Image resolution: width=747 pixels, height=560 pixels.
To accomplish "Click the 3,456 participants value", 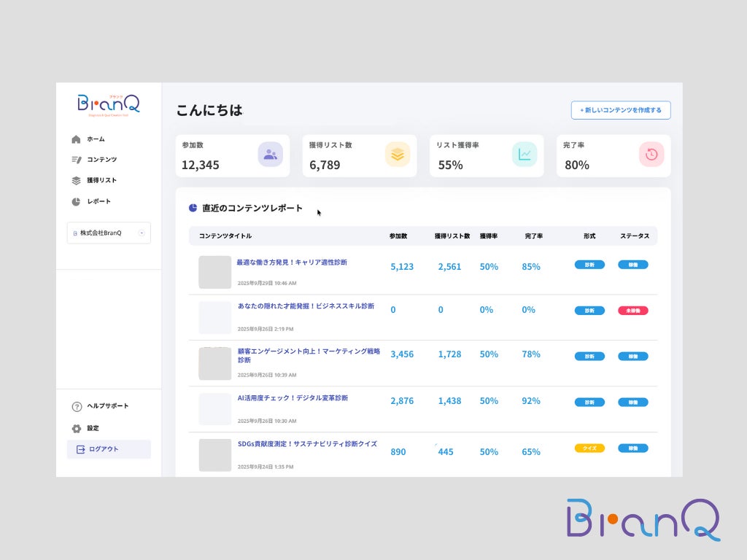I will (402, 354).
